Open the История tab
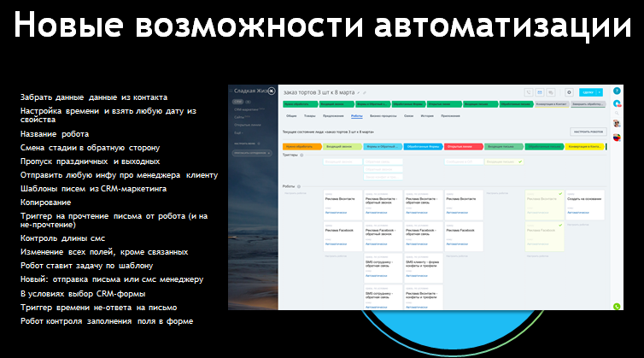The image size is (644, 358). pyautogui.click(x=427, y=116)
